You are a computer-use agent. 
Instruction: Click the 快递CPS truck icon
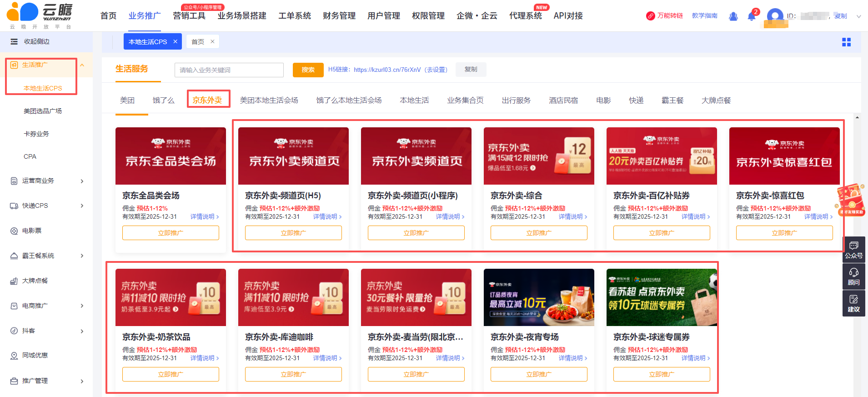(14, 206)
